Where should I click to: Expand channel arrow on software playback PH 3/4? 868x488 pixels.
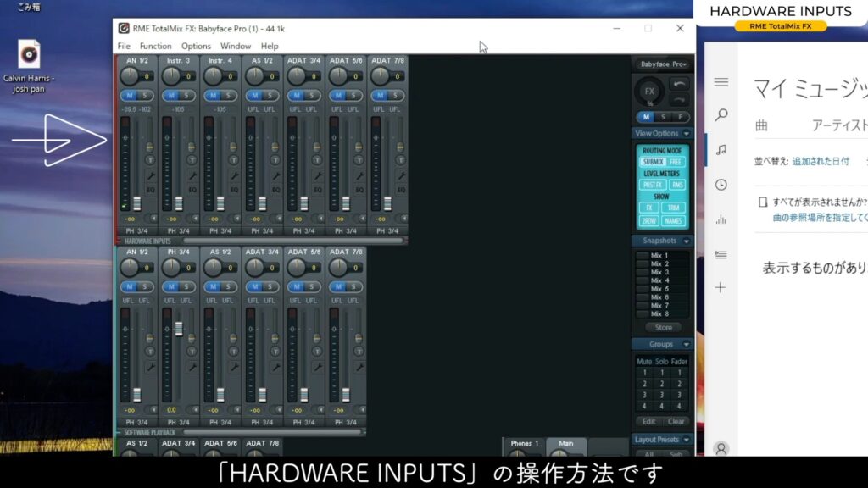tap(196, 410)
